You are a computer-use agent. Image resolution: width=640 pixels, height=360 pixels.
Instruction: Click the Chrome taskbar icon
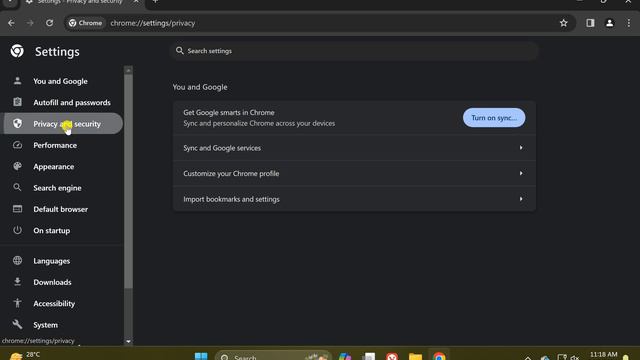click(439, 356)
